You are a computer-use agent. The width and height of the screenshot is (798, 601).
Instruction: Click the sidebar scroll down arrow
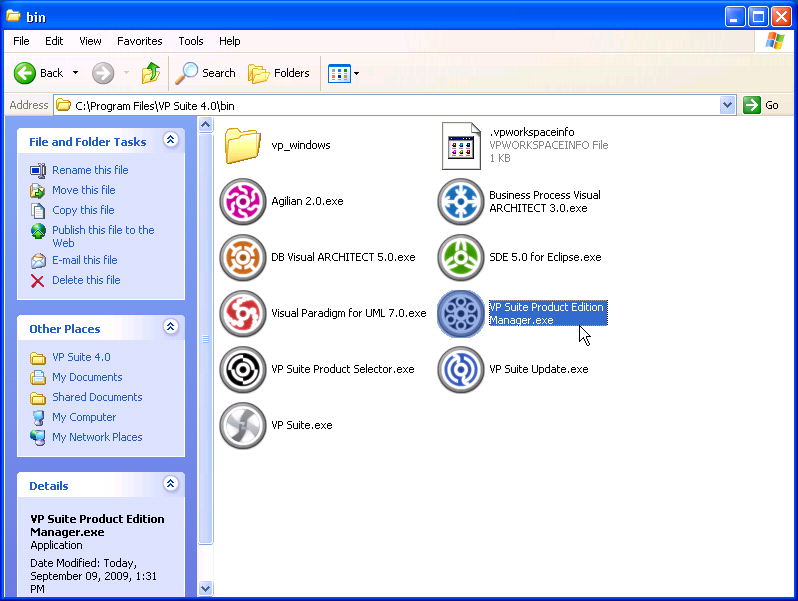tap(206, 589)
